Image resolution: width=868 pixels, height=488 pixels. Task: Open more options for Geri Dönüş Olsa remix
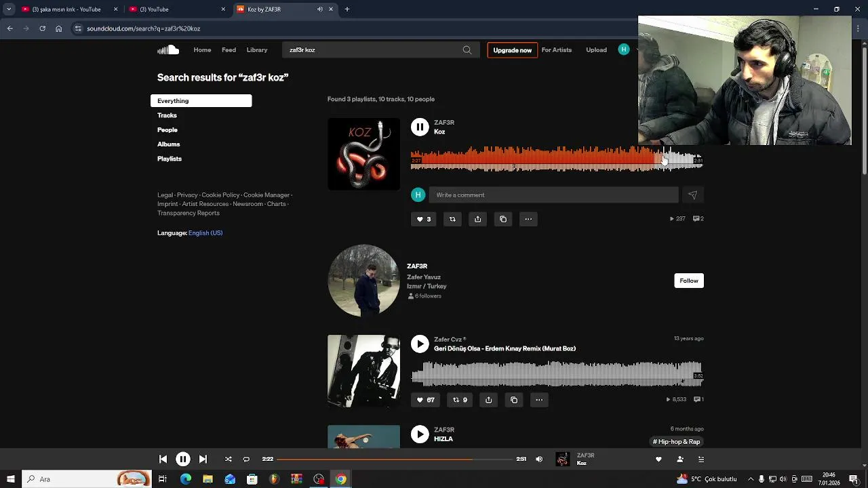click(539, 400)
